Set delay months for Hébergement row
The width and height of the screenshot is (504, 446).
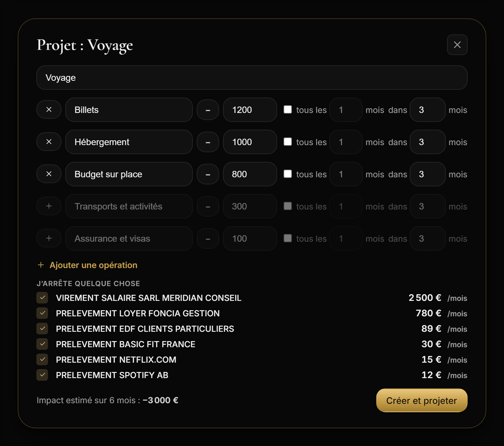[x=428, y=142]
